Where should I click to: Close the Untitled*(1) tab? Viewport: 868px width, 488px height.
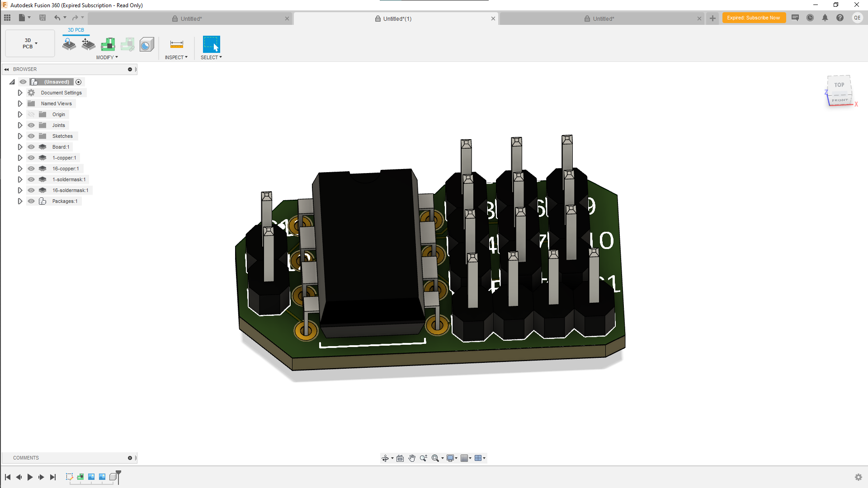493,19
